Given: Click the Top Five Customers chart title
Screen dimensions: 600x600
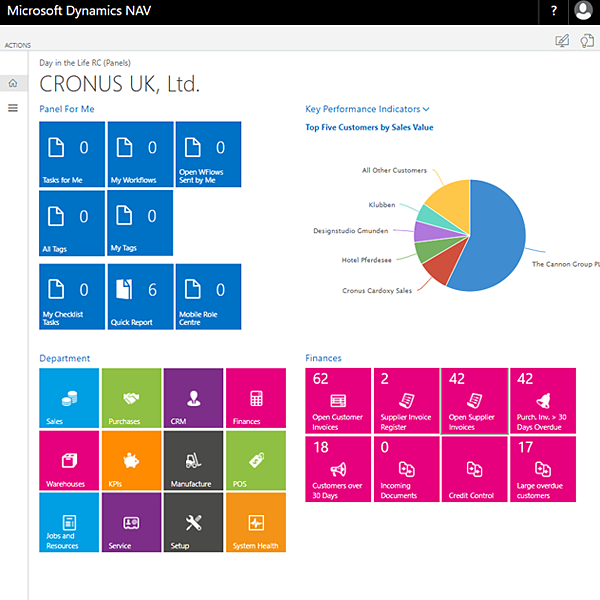Looking at the screenshot, I should pyautogui.click(x=369, y=128).
